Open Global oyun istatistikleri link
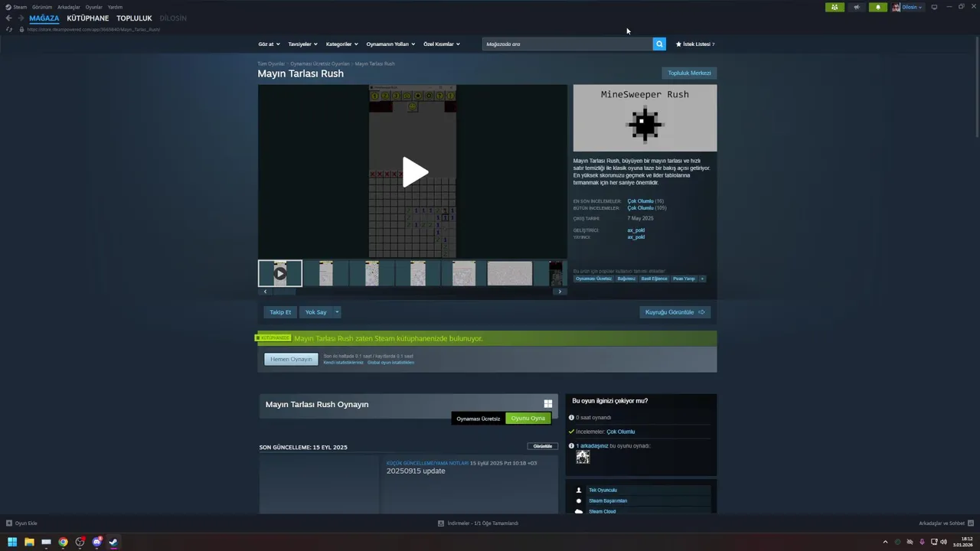Image resolution: width=980 pixels, height=551 pixels. [x=390, y=362]
